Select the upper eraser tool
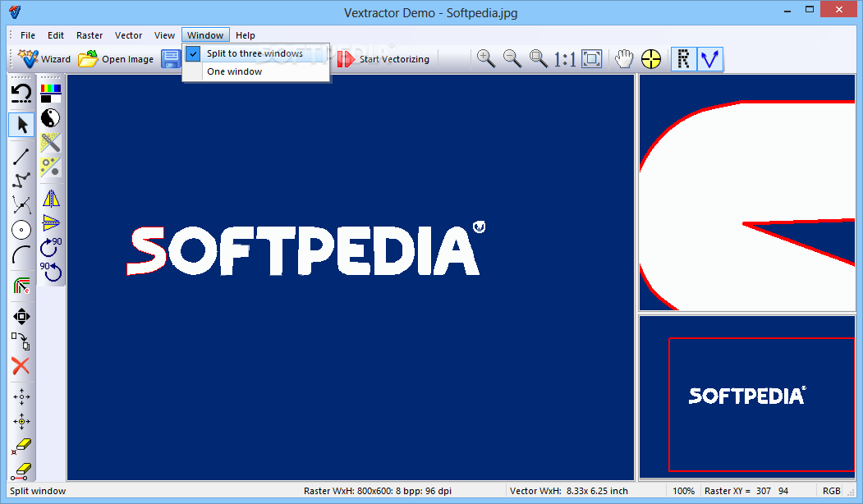The height and width of the screenshot is (504, 863). tap(21, 447)
